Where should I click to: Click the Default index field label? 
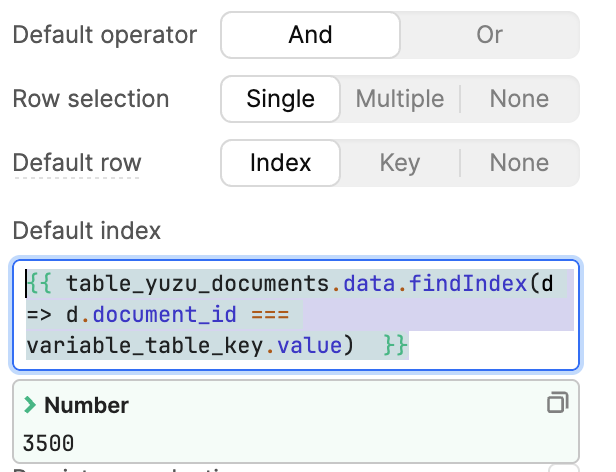pyautogui.click(x=86, y=231)
